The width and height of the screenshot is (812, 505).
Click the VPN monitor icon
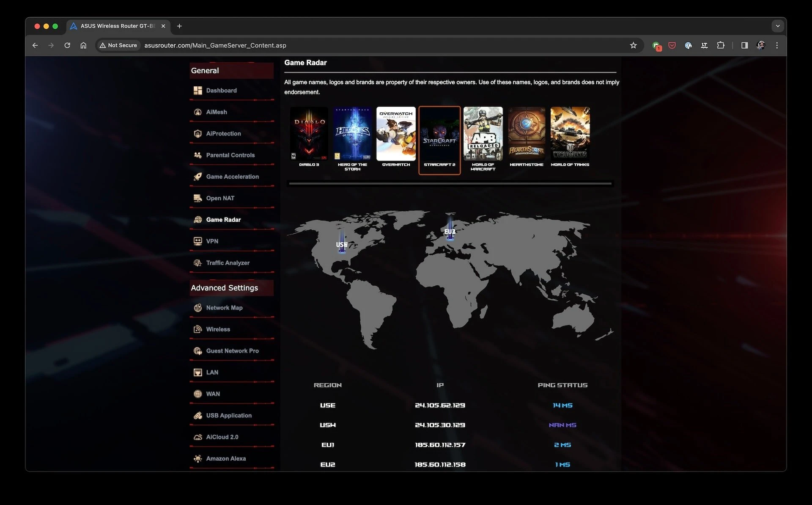tap(198, 241)
